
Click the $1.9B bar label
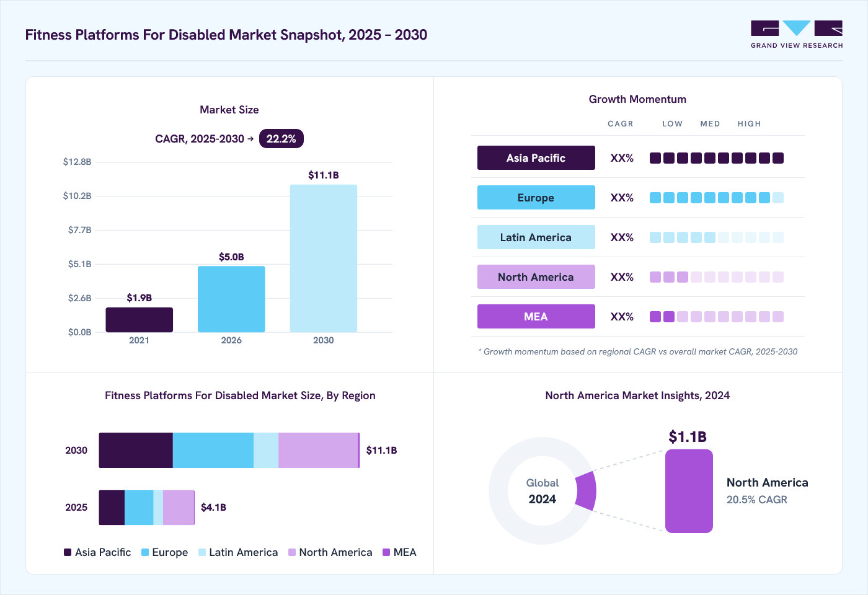coord(139,298)
